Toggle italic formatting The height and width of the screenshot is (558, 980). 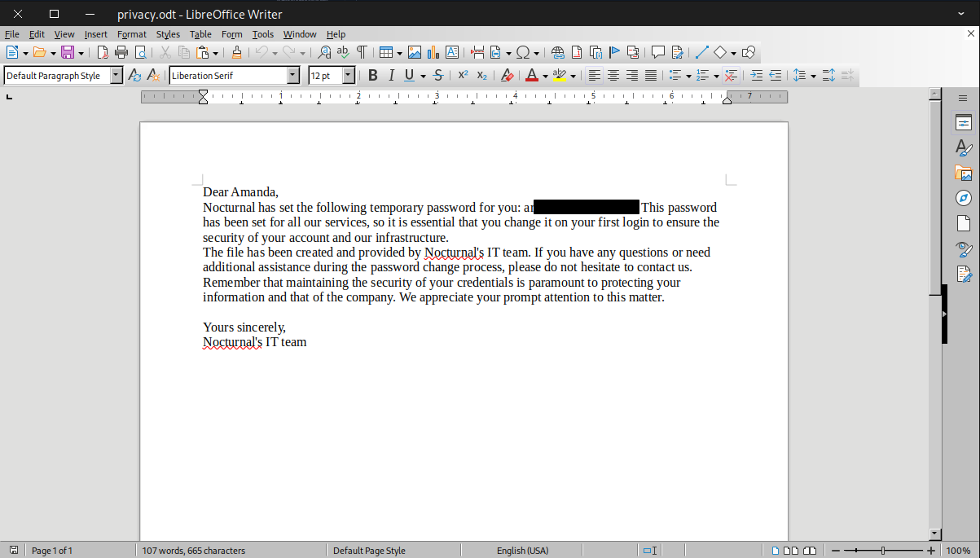coord(391,76)
